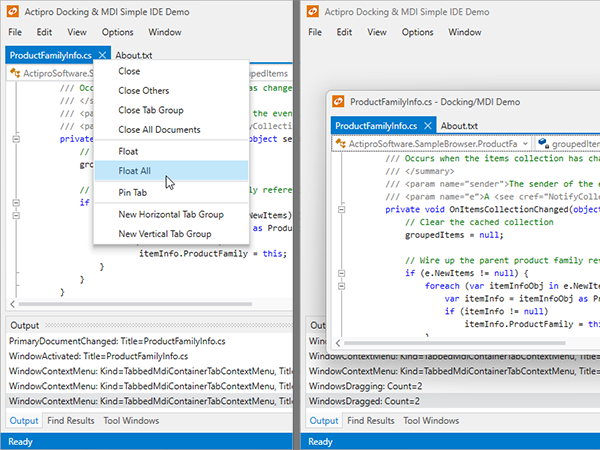
Task: Collapse the private method outlining node in left editor
Action: [x=15, y=141]
